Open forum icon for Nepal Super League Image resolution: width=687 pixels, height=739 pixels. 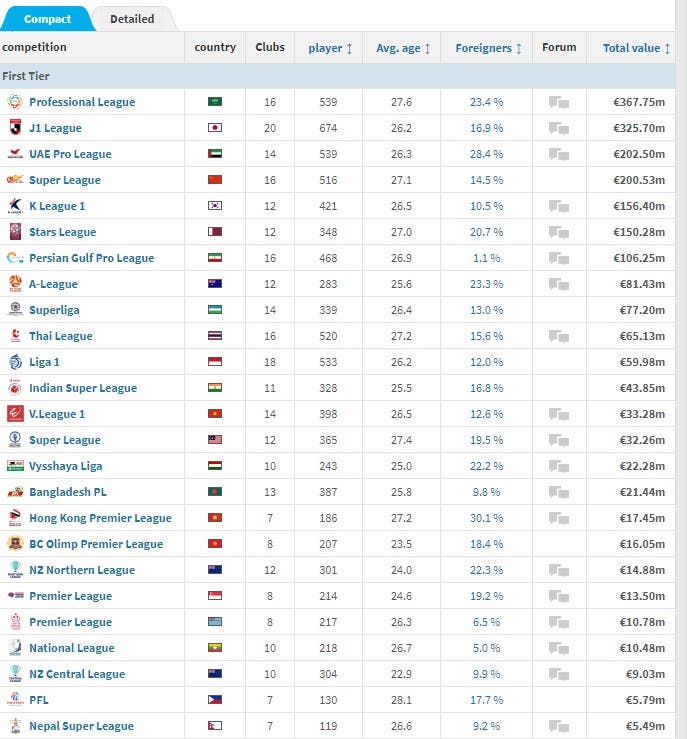point(559,726)
